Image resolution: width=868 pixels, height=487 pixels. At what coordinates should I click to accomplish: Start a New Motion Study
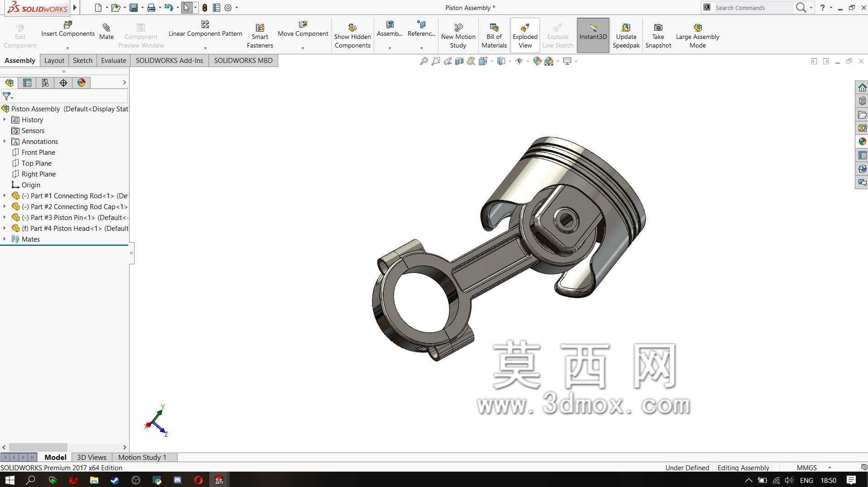tap(458, 36)
